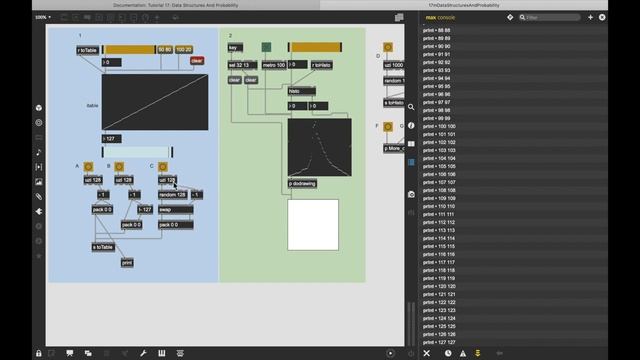Click bang button labeled B

119,167
